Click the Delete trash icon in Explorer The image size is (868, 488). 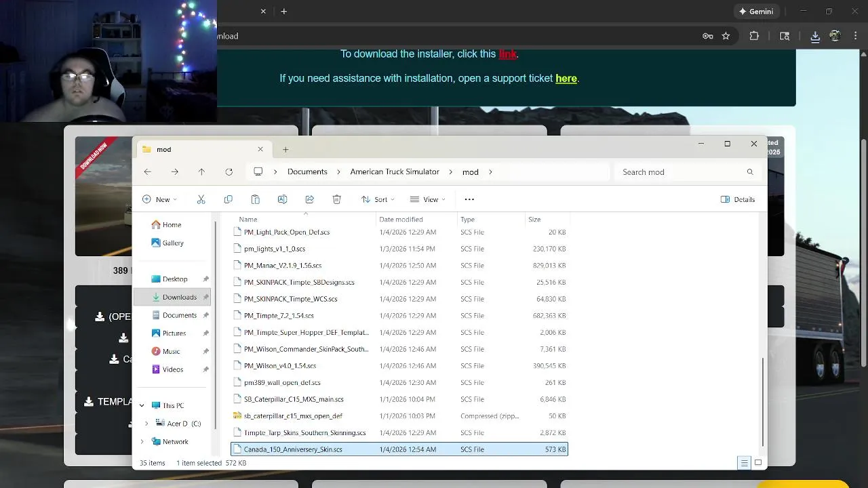(x=336, y=199)
